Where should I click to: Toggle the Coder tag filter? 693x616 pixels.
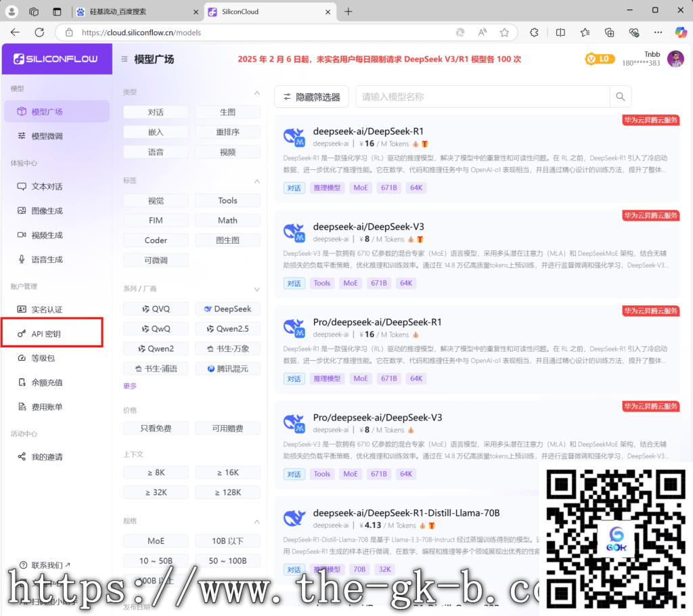click(156, 240)
